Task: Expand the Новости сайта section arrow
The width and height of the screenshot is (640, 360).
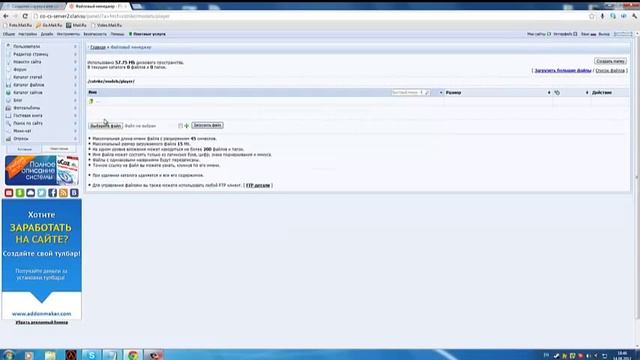Action: (x=76, y=62)
